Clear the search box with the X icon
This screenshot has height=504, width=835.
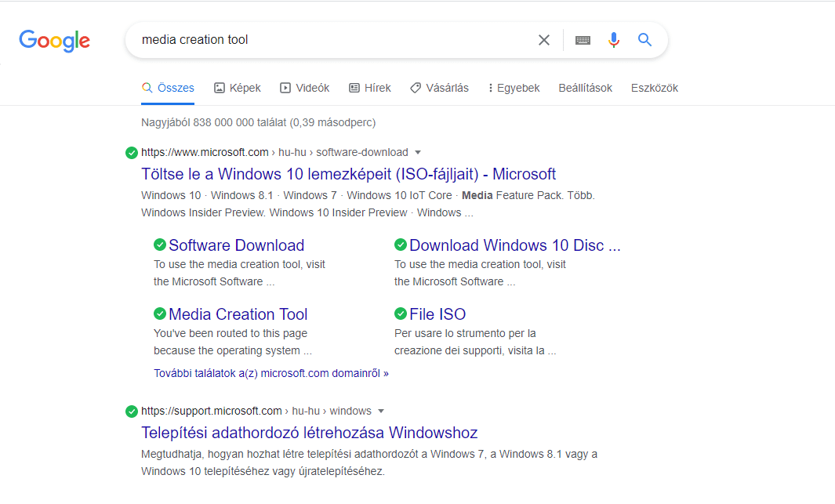543,40
